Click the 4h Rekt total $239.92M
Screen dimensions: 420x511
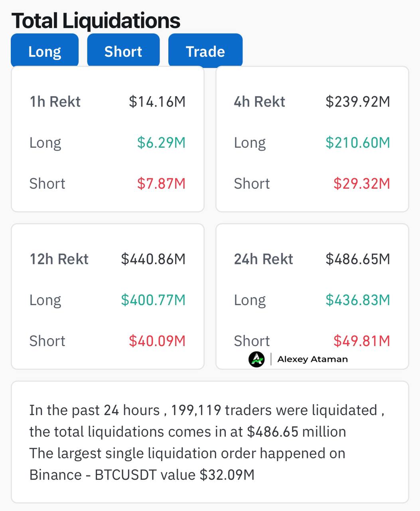358,102
